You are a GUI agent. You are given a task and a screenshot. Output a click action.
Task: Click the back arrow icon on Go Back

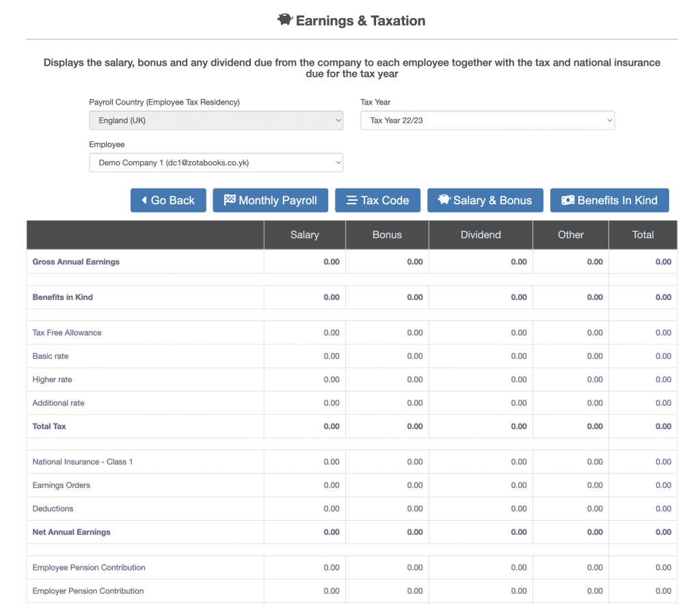coord(144,200)
